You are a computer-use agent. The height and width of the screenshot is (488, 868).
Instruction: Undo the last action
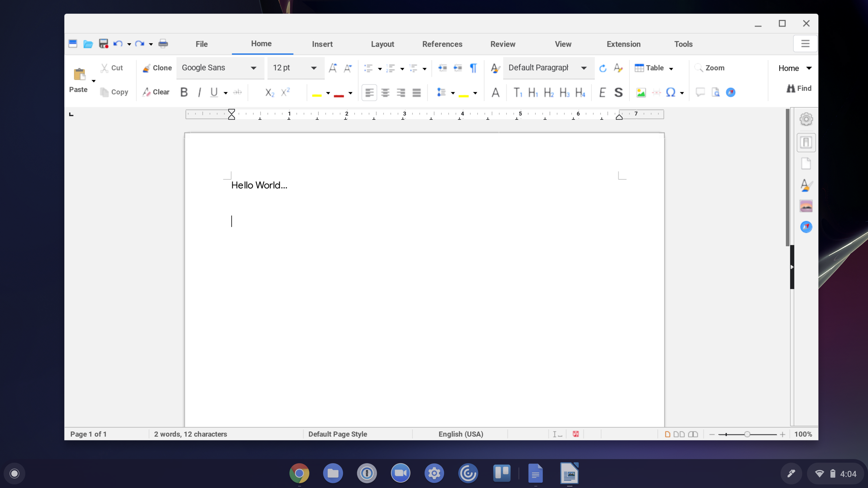click(118, 44)
